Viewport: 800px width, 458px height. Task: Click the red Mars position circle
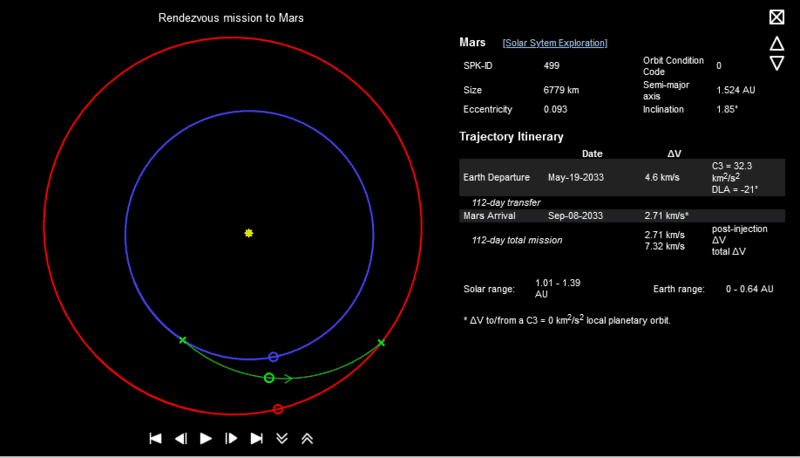pos(278,409)
